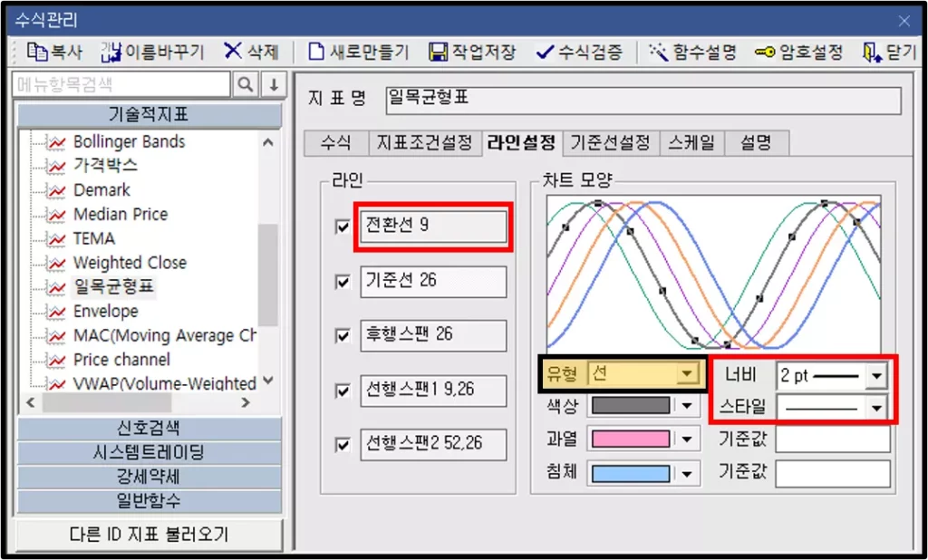
Task: Click the 다른 ID 지표 불러오기 button
Action: point(150,535)
